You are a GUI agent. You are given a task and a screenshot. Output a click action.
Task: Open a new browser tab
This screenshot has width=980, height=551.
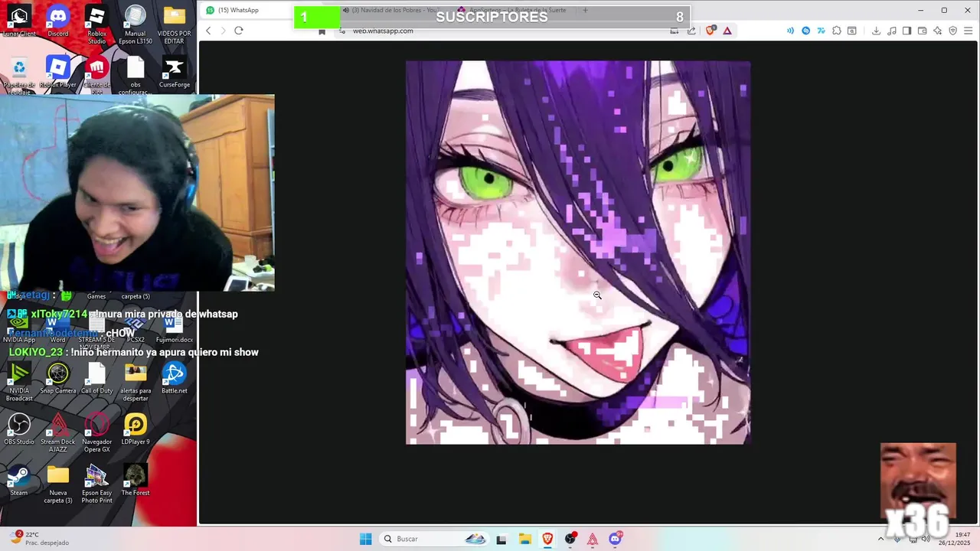[585, 10]
